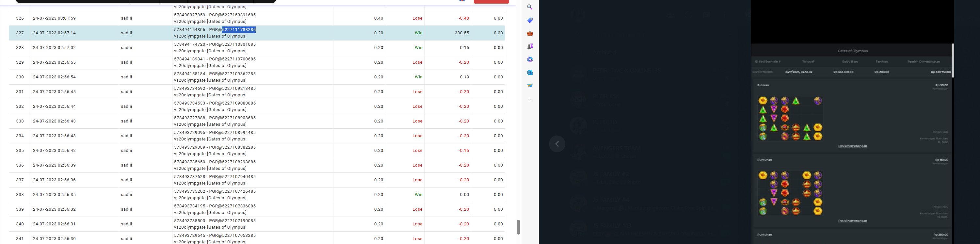Click the Win result in row 338

pos(418,195)
